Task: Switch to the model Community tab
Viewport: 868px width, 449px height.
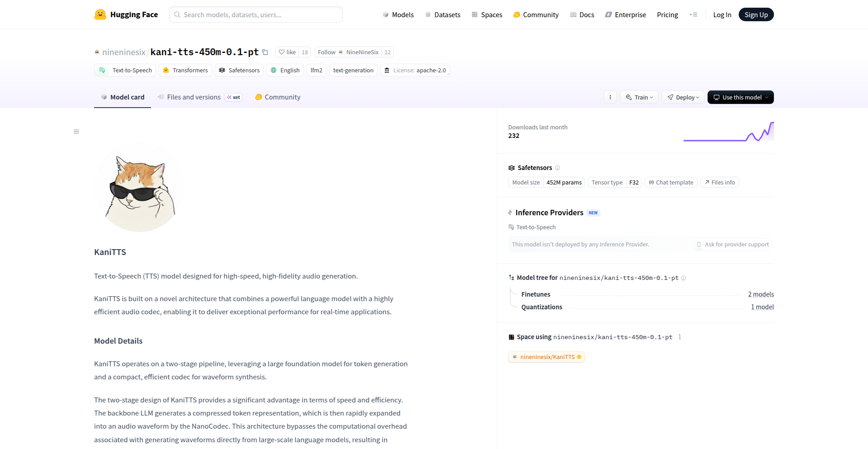Action: (278, 97)
